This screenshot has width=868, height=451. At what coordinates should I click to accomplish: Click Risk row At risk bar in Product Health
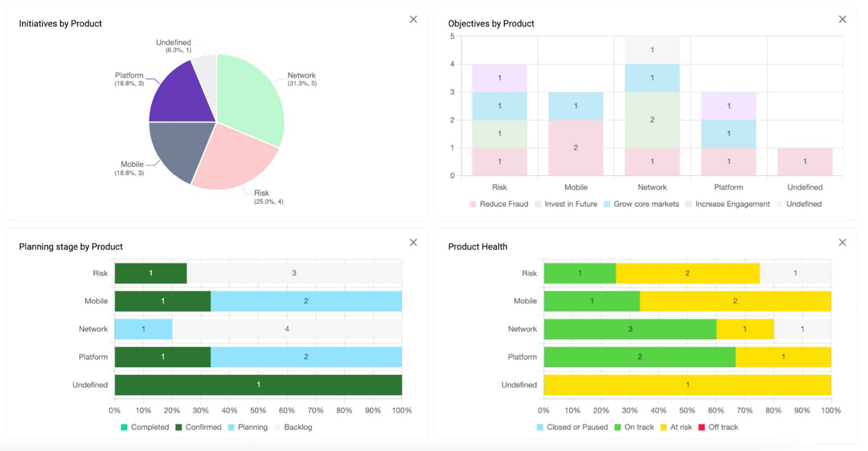(688, 273)
